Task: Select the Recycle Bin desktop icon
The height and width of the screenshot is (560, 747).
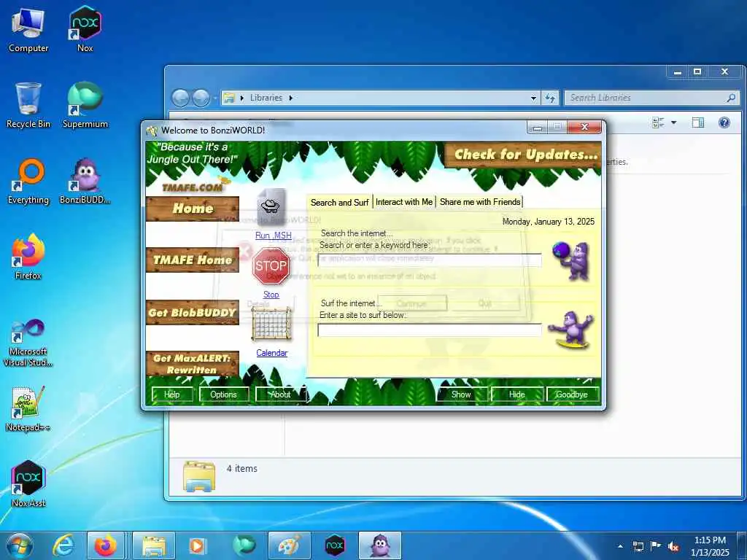Action: 28,105
